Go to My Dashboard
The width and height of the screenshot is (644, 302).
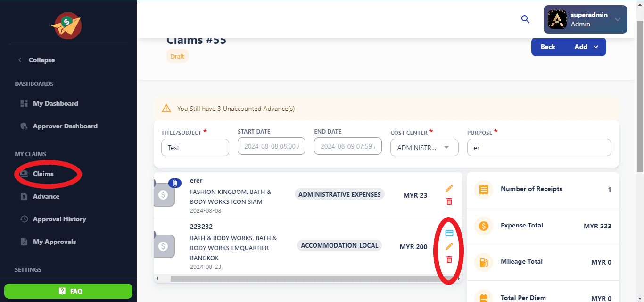pos(55,103)
